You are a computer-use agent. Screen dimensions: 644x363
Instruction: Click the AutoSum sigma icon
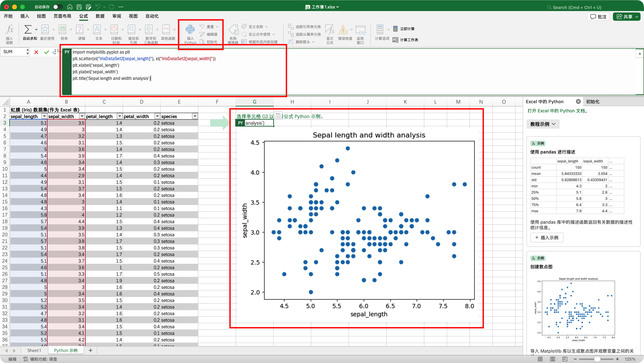click(28, 30)
